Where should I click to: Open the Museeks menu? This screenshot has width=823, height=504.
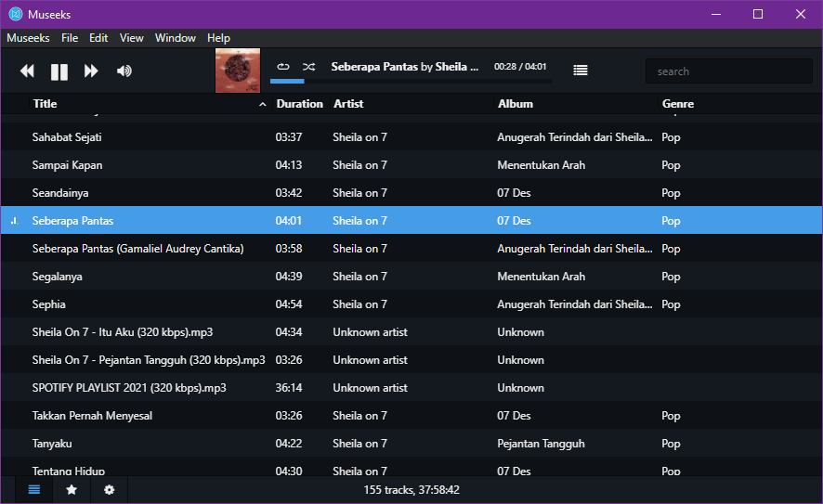click(29, 38)
